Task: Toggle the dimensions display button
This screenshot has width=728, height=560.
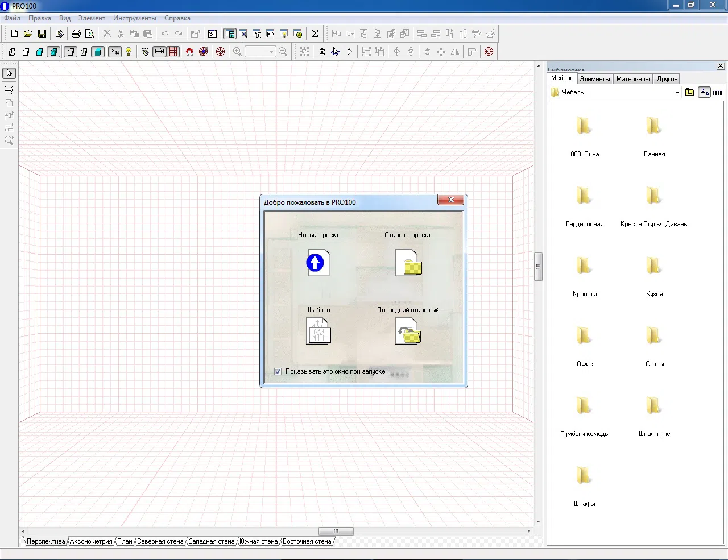Action: point(159,52)
